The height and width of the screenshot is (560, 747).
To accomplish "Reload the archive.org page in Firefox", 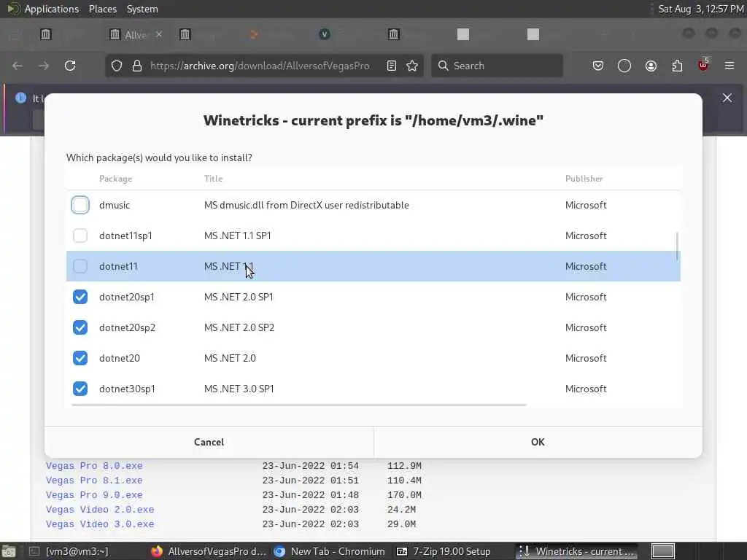I will (x=70, y=66).
